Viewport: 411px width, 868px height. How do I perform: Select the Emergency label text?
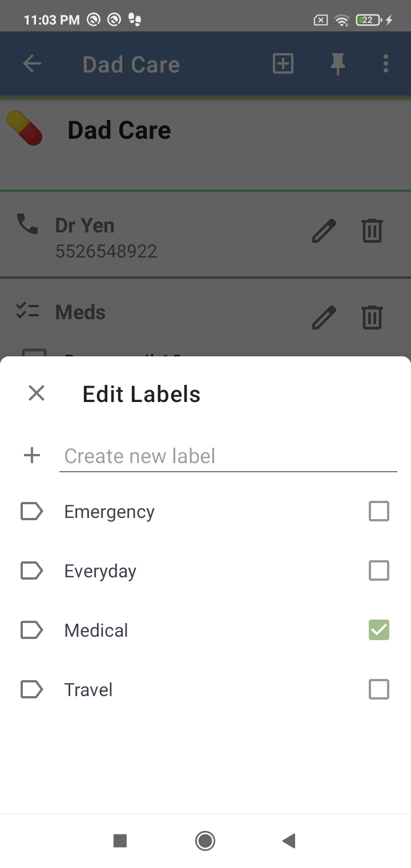click(110, 512)
